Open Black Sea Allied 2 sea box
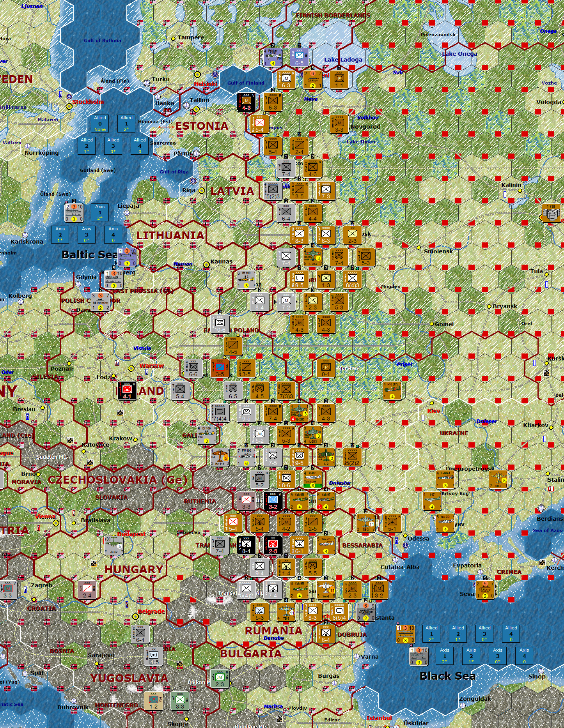The image size is (564, 728). (x=458, y=634)
